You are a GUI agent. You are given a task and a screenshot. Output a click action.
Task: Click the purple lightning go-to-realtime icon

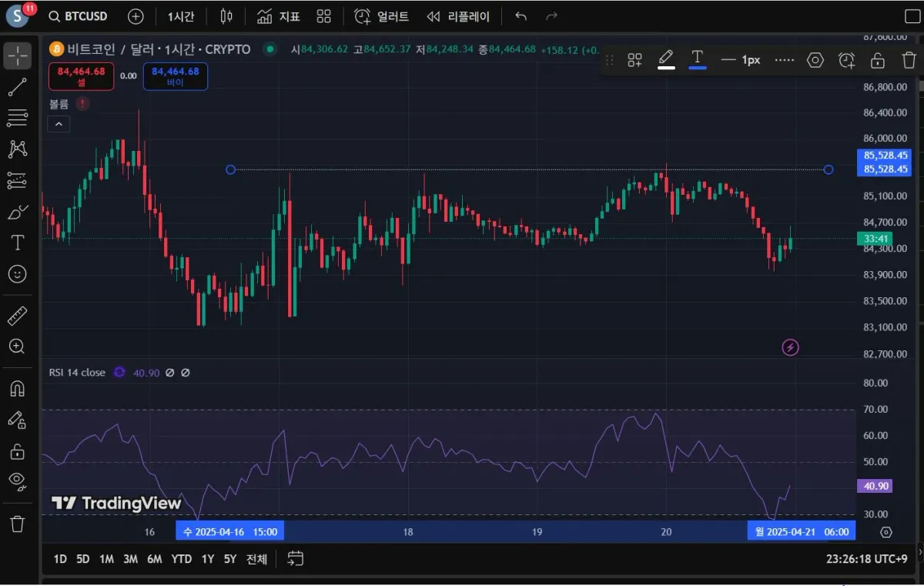(x=790, y=347)
